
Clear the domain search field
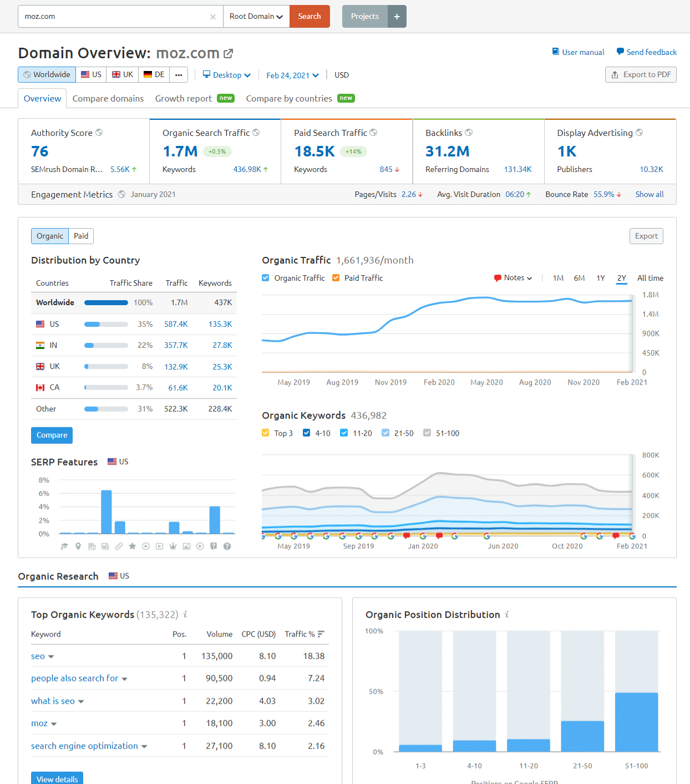click(x=213, y=17)
